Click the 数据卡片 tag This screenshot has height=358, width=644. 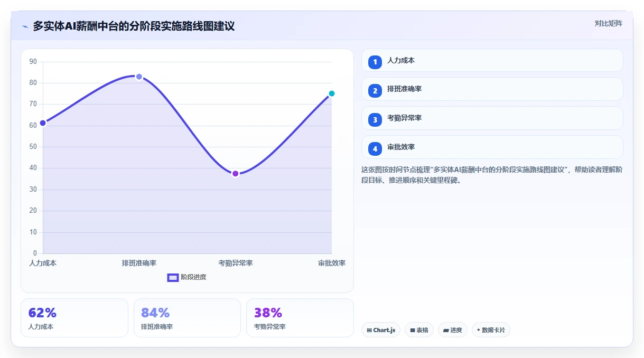[x=491, y=330]
